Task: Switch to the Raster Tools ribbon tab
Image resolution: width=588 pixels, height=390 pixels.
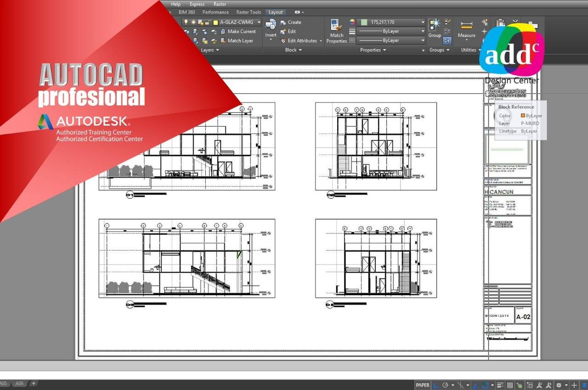Action: 249,12
